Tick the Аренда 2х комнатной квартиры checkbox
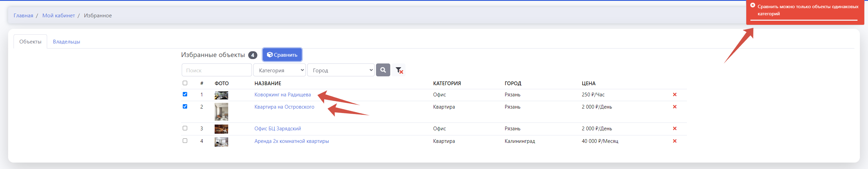The image size is (868, 169). [185, 141]
